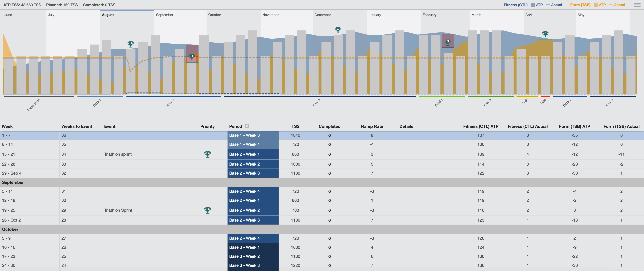Image resolution: width=644 pixels, height=271 pixels.
Task: Select Base 1 - Week 4 period cell
Action: tap(253, 144)
